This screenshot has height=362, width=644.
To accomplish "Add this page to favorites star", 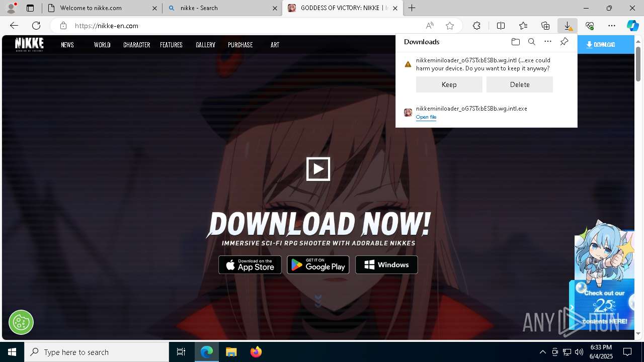I will 450,26.
